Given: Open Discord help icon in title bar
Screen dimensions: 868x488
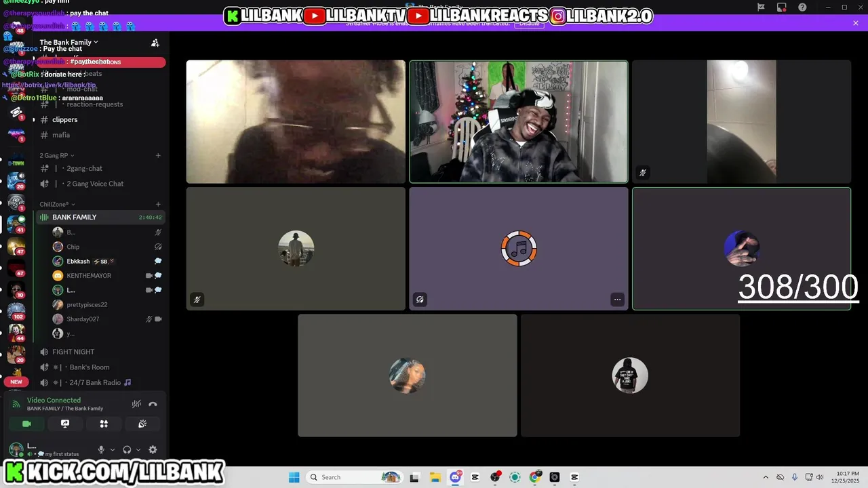Looking at the screenshot, I should tap(803, 7).
